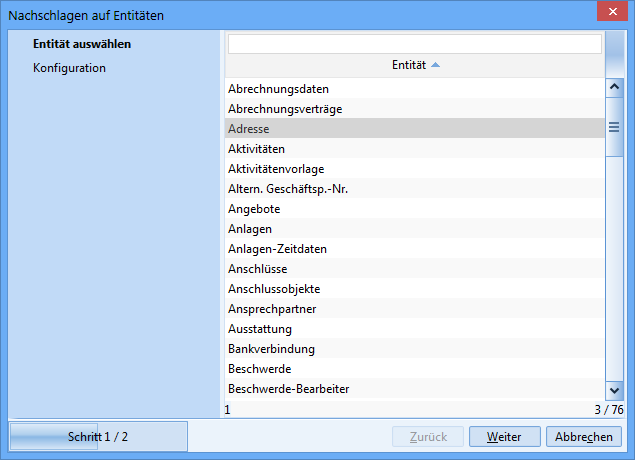Image resolution: width=635 pixels, height=460 pixels.
Task: Click the Entität sort arrow indicator
Action: pyautogui.click(x=435, y=65)
